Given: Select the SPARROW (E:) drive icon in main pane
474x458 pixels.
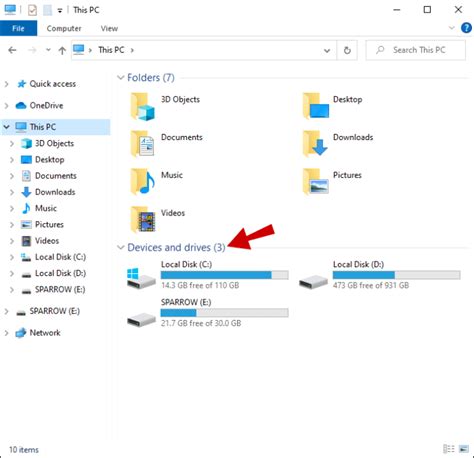Looking at the screenshot, I should click(141, 319).
